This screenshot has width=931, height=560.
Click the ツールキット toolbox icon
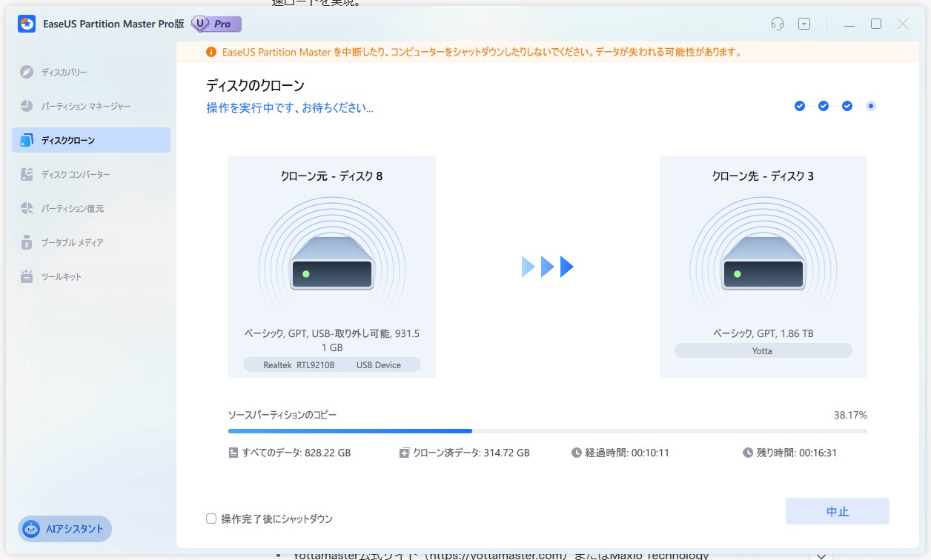point(27,276)
